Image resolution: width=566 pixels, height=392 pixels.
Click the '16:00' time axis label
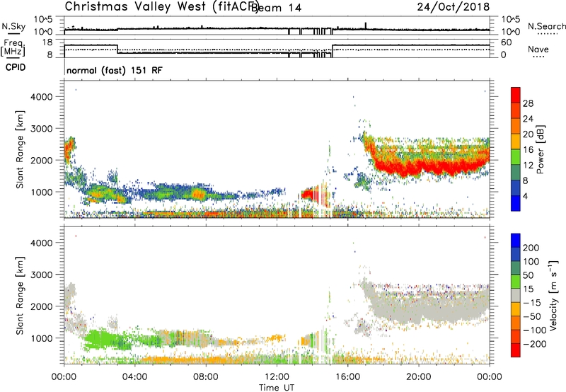[347, 377]
